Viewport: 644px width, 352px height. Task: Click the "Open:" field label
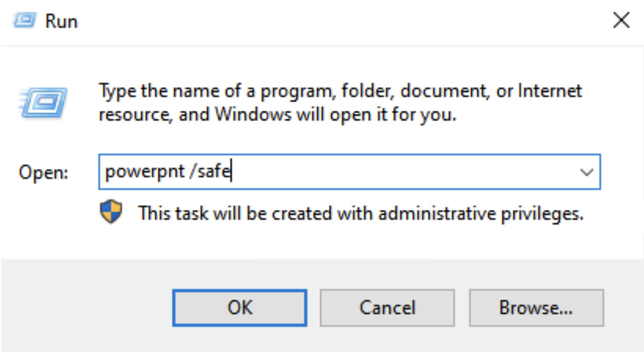point(43,173)
